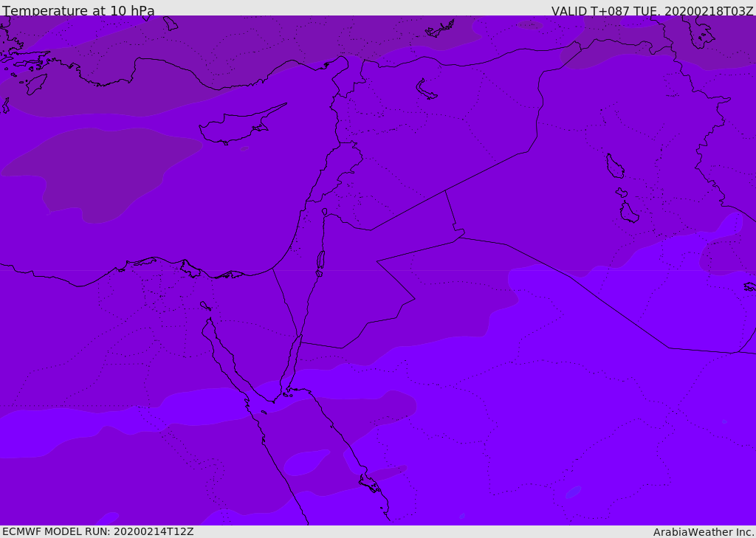Click the 'ECMWF MODEL RUN: 20200214T12Z' footer text

[98, 531]
